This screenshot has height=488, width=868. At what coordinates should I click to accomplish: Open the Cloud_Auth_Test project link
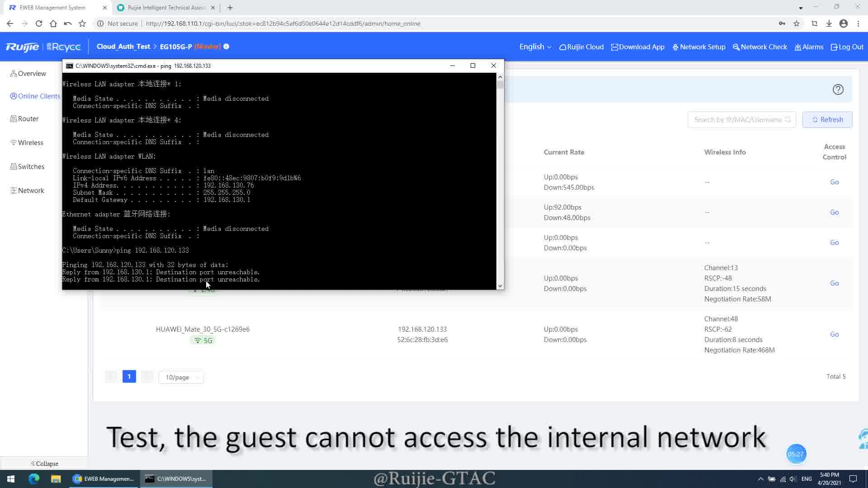(x=123, y=47)
